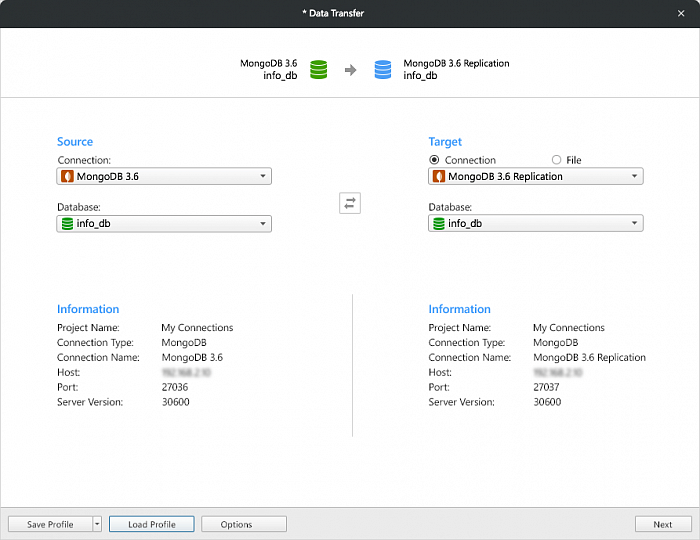The width and height of the screenshot is (700, 540).
Task: Open the Target database dropdown arrow
Action: pyautogui.click(x=634, y=223)
